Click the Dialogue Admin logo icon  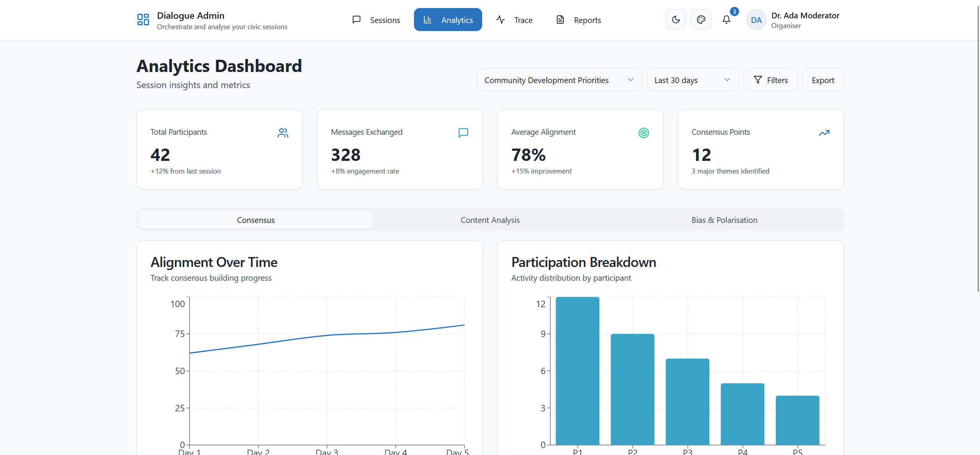tap(143, 19)
